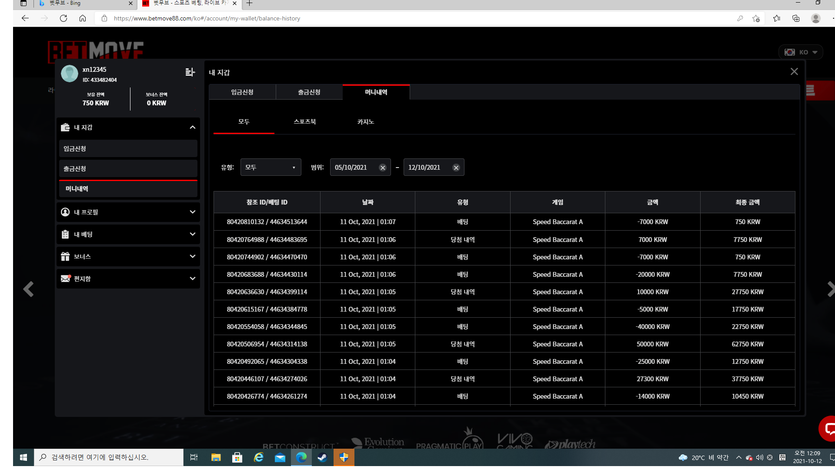The height and width of the screenshot is (470, 835).
Task: Click the -40000 KRW amount cell
Action: (653, 327)
